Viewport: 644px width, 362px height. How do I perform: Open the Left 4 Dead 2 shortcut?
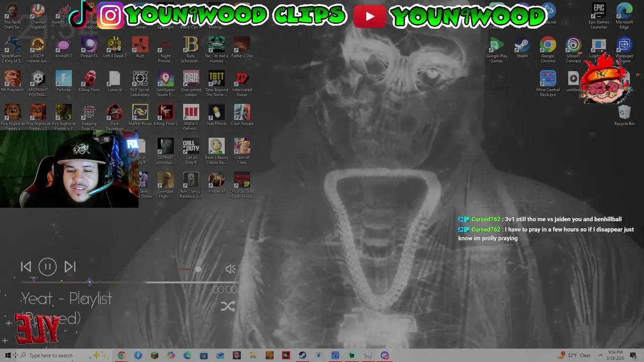[114, 48]
